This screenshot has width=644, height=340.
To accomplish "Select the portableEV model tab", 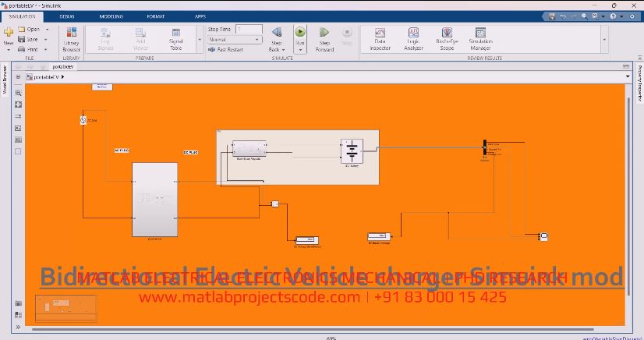I will point(63,66).
